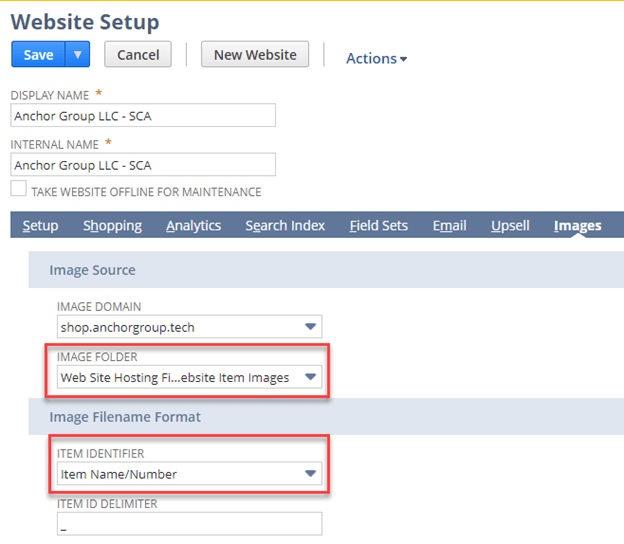Switch to the Upsell tab
Image resolution: width=624 pixels, height=544 pixels.
coord(510,226)
